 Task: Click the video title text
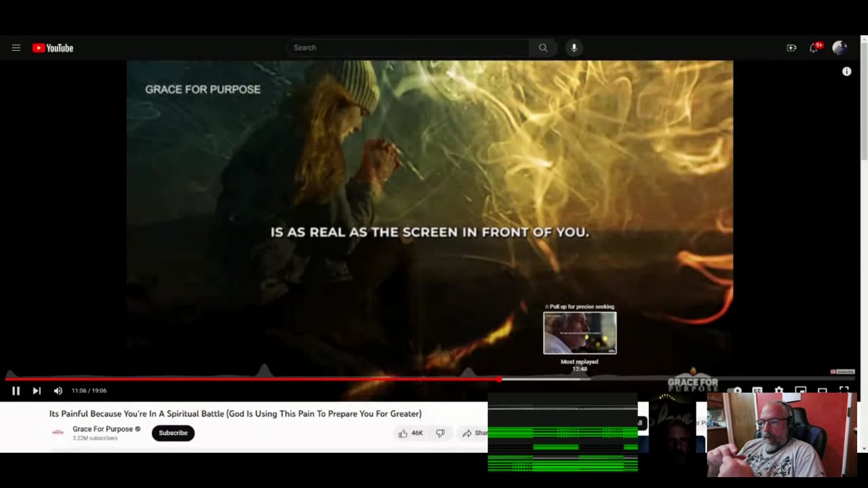tap(235, 413)
